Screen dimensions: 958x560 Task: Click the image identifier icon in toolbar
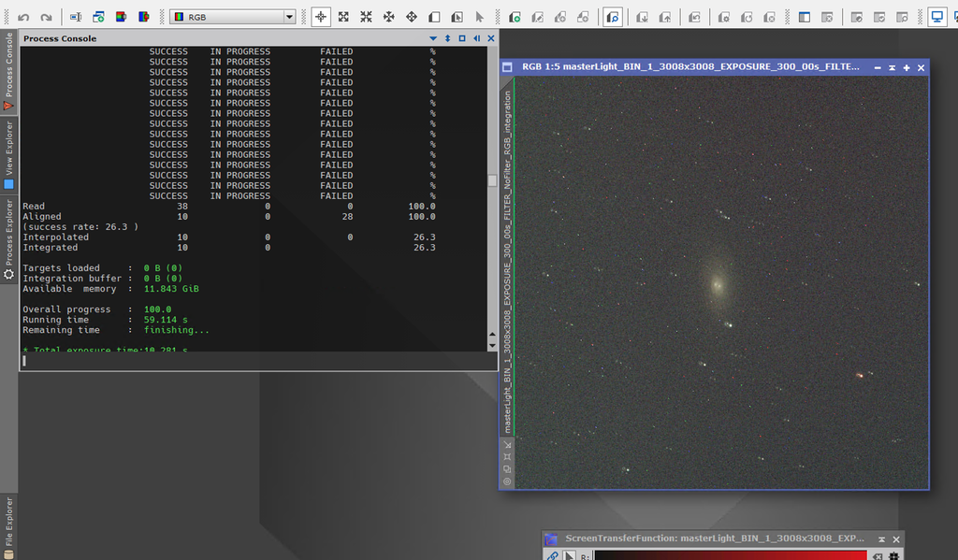[76, 17]
